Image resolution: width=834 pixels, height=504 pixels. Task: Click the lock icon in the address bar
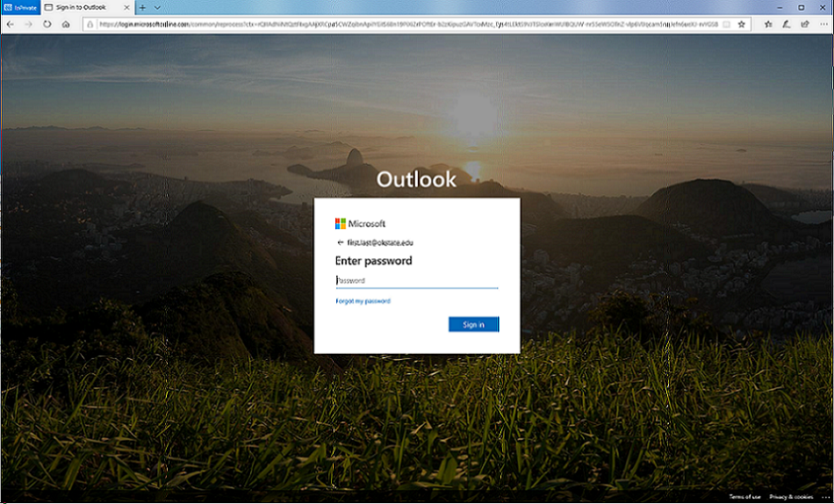[90, 24]
